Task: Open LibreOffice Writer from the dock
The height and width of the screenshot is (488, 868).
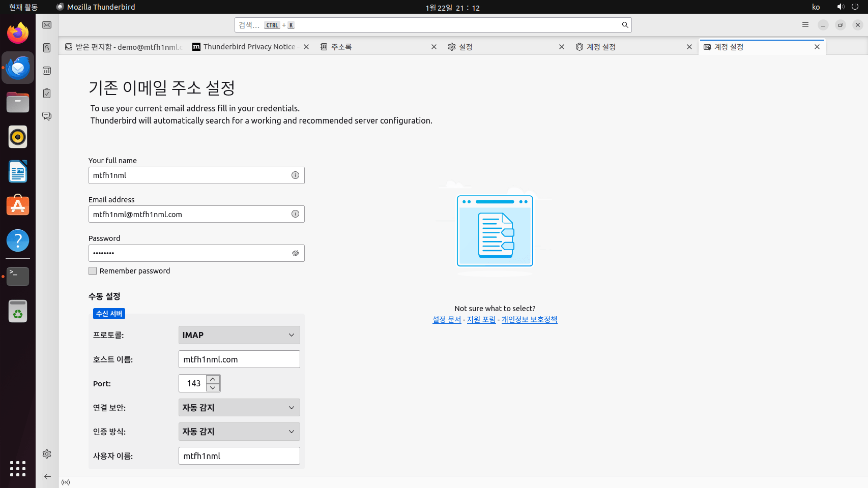Action: click(18, 171)
